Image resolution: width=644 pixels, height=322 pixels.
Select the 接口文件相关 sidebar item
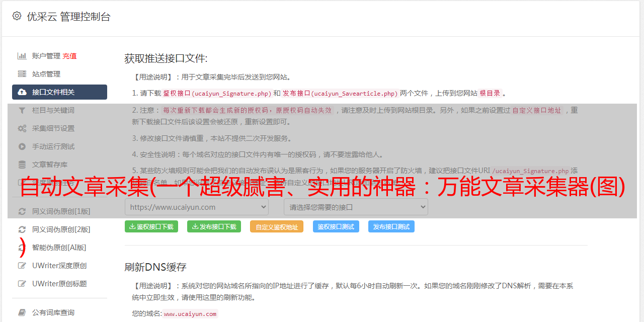click(59, 92)
